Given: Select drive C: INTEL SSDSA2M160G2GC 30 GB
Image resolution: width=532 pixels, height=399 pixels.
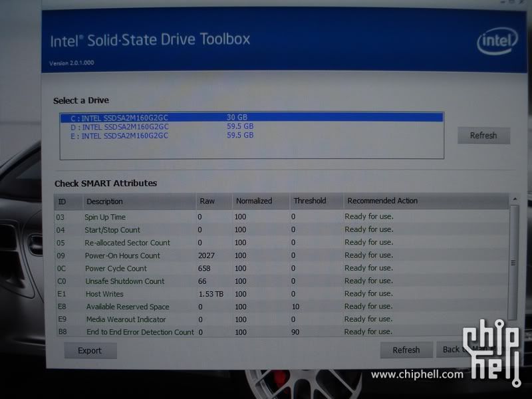Looking at the screenshot, I should coord(251,118).
